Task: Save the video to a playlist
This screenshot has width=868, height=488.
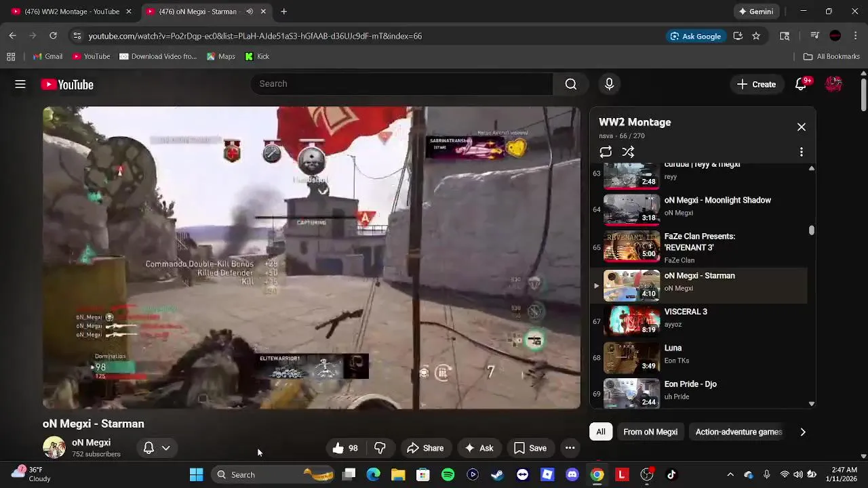Action: click(530, 448)
